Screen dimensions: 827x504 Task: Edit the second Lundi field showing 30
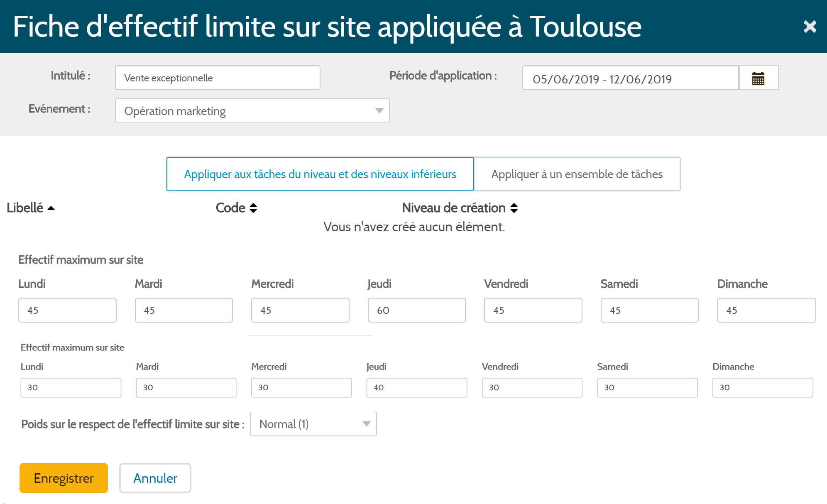coord(71,387)
